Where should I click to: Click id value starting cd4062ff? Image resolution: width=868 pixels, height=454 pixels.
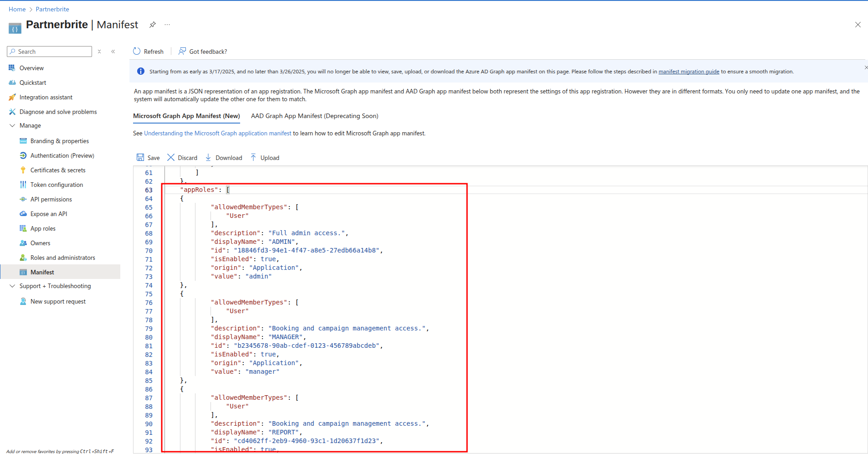[x=307, y=441]
